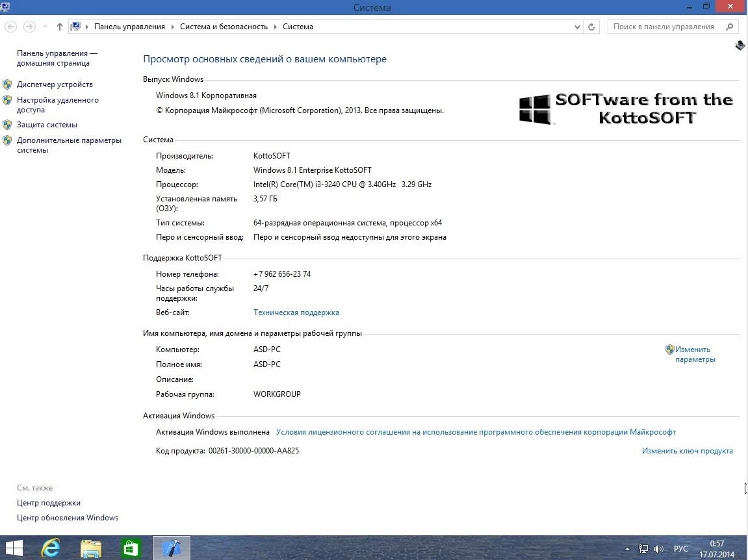Open Система и безопасность breadcrumb
The image size is (748, 560).
coord(224,27)
